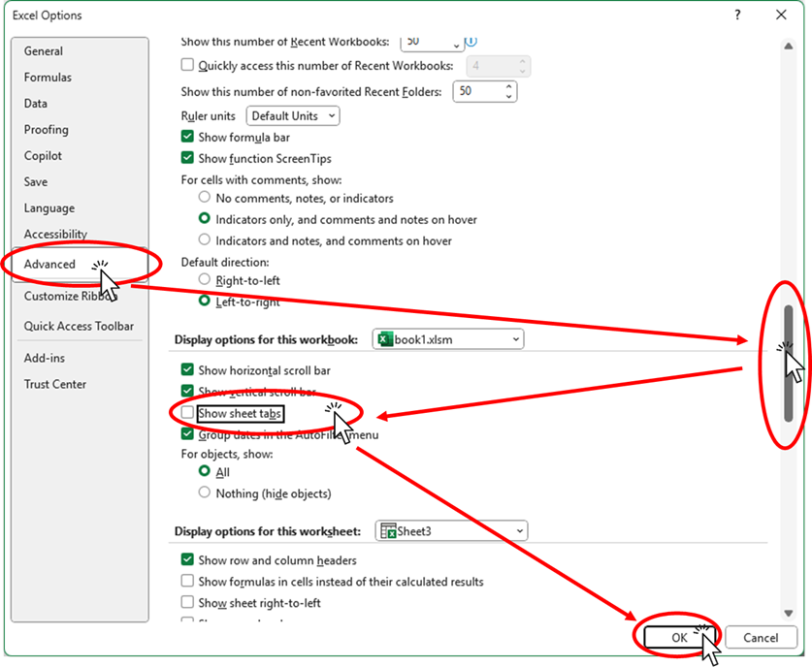Select No comments, notes, or indicators
The width and height of the screenshot is (812, 667).
pos(205,197)
